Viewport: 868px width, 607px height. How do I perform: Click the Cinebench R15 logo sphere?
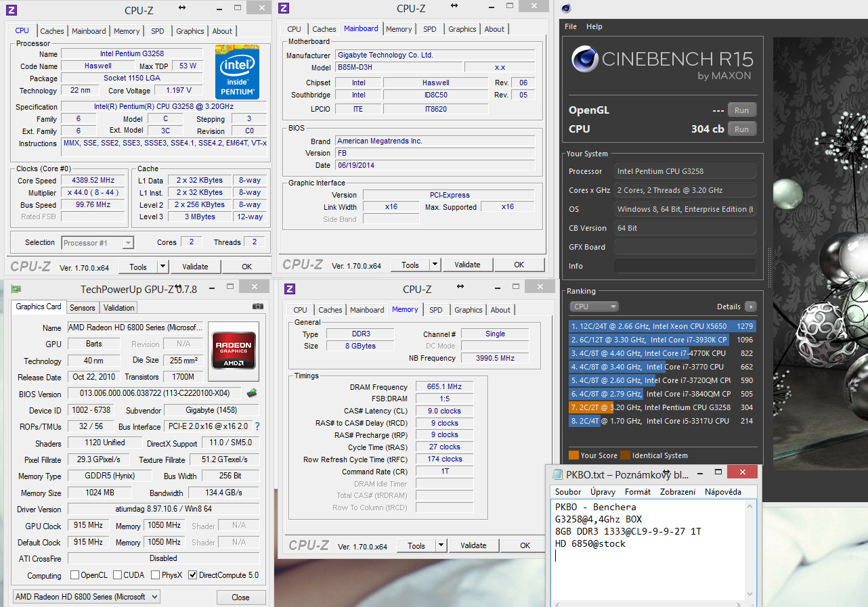[585, 59]
